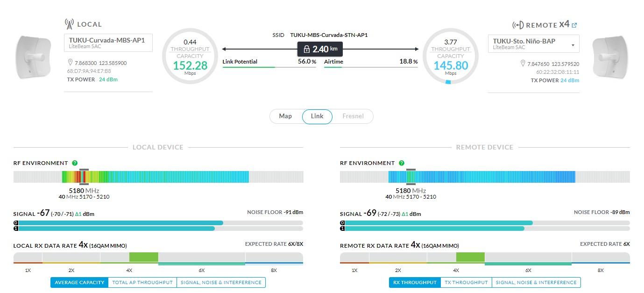The image size is (644, 293).
Task: Click the lock icon on distance badge
Action: tap(306, 49)
